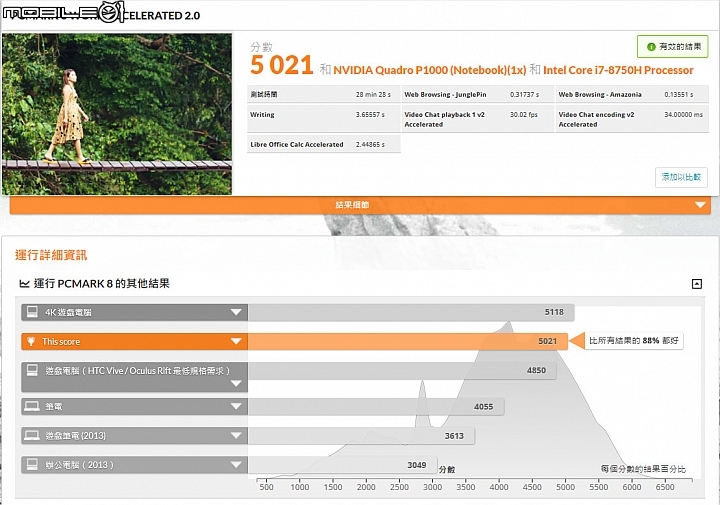Click the 每個分數的結果百分比 legend text
The height and width of the screenshot is (505, 720).
point(643,469)
